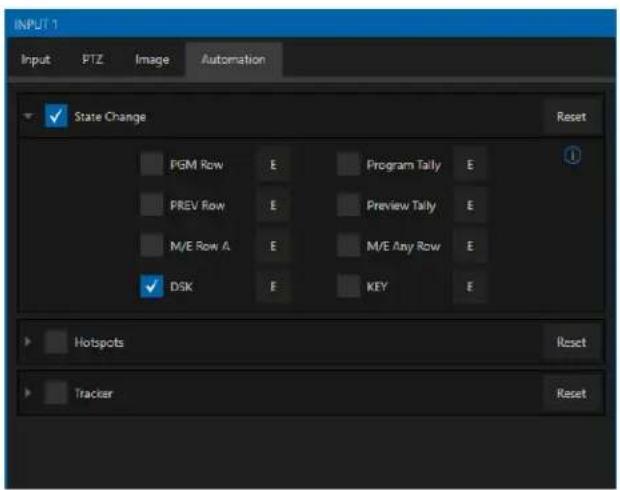Open the E event editor for PREV Row
Image resolution: width=620 pixels, height=490 pixels.
[273, 205]
